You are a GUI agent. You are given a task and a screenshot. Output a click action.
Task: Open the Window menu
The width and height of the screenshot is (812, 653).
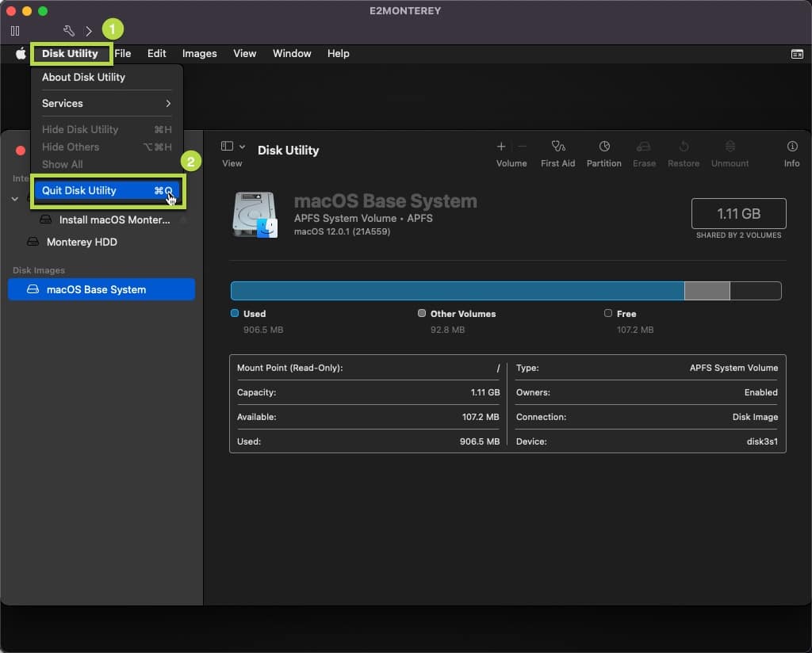click(x=292, y=53)
